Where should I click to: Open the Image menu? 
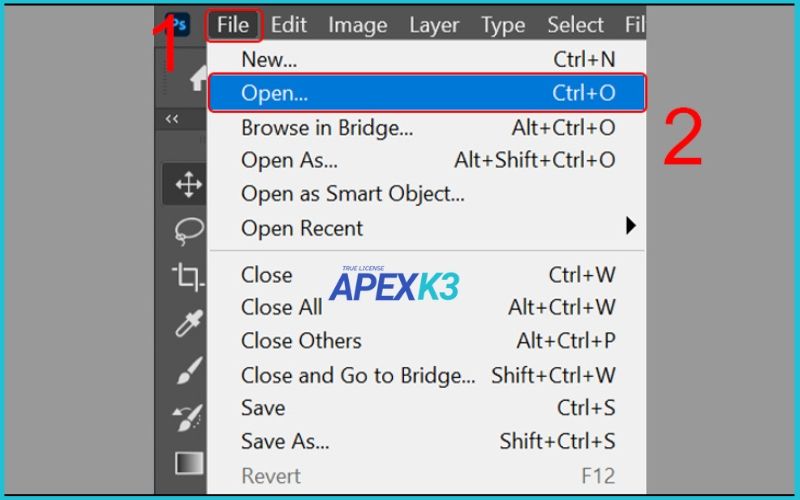click(358, 25)
